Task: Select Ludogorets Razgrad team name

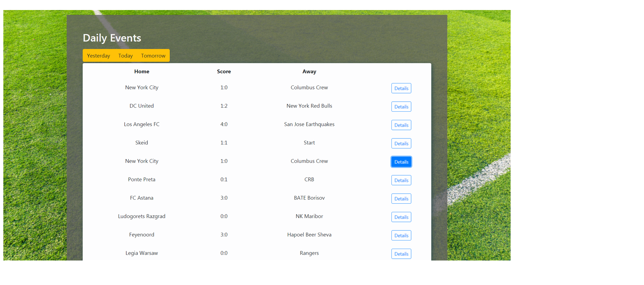Action: (x=142, y=216)
